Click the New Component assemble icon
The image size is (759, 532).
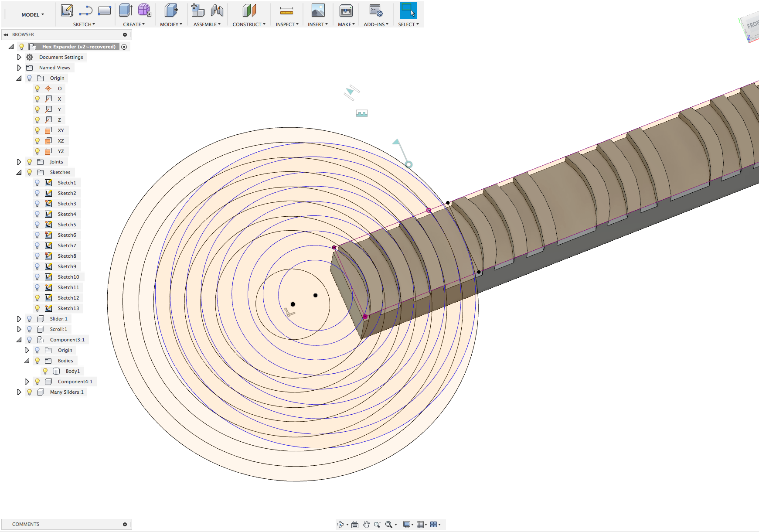(198, 10)
